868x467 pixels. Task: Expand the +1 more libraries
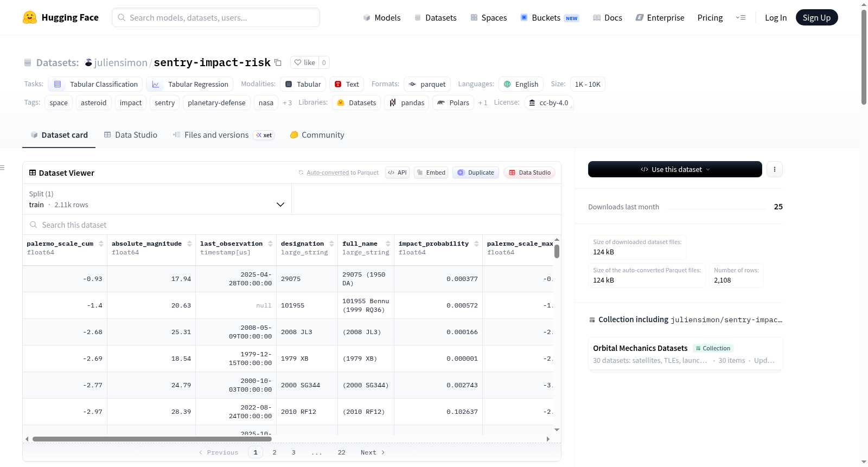[x=483, y=103]
